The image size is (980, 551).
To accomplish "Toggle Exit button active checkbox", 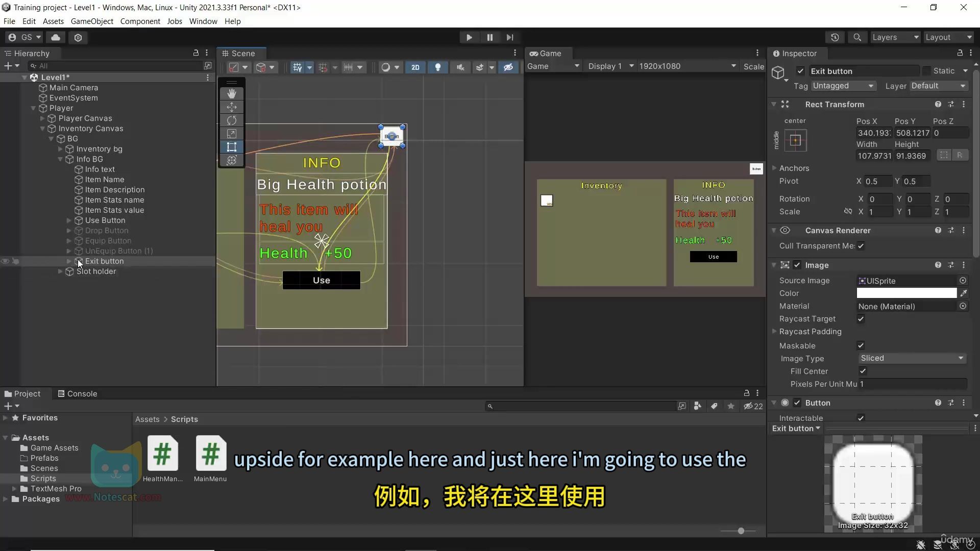I will 800,71.
